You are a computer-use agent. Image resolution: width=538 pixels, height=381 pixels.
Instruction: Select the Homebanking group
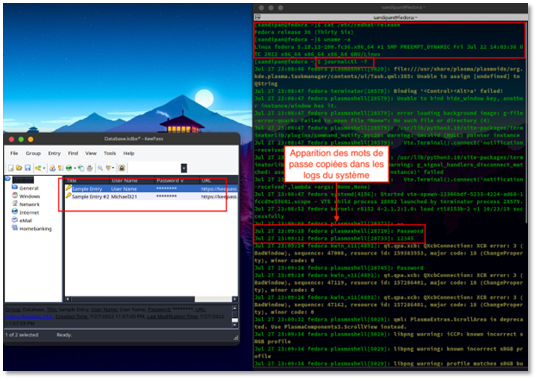point(35,229)
